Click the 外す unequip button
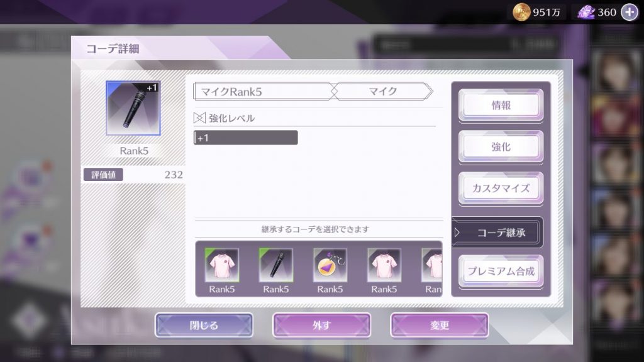 click(x=321, y=326)
